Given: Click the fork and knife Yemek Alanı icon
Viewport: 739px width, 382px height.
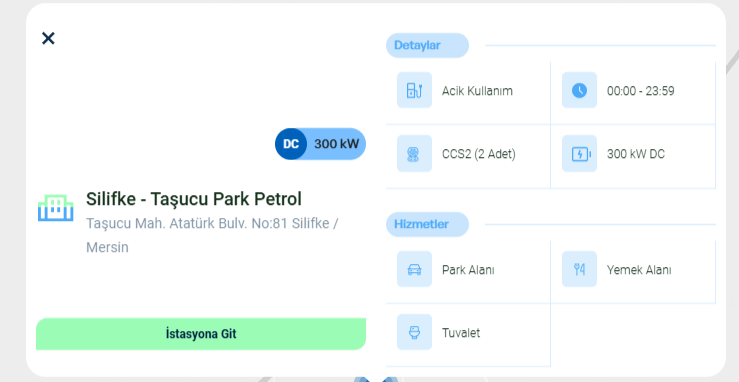Looking at the screenshot, I should point(579,269).
